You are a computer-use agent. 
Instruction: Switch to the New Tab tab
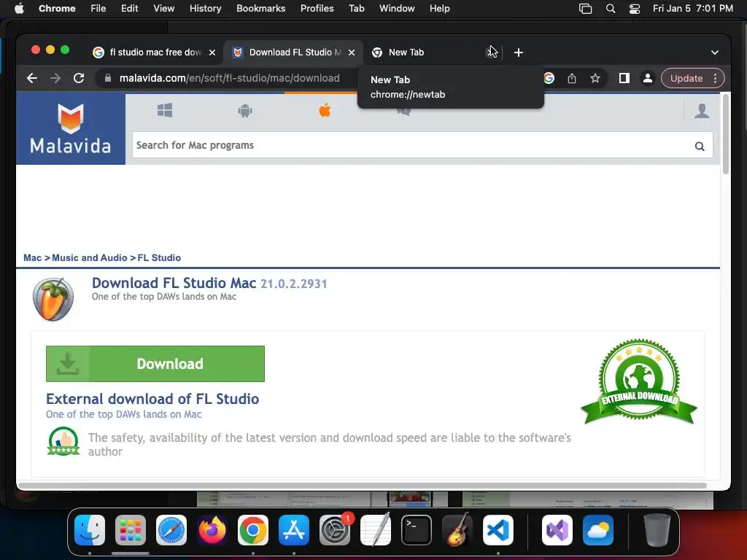pyautogui.click(x=431, y=52)
